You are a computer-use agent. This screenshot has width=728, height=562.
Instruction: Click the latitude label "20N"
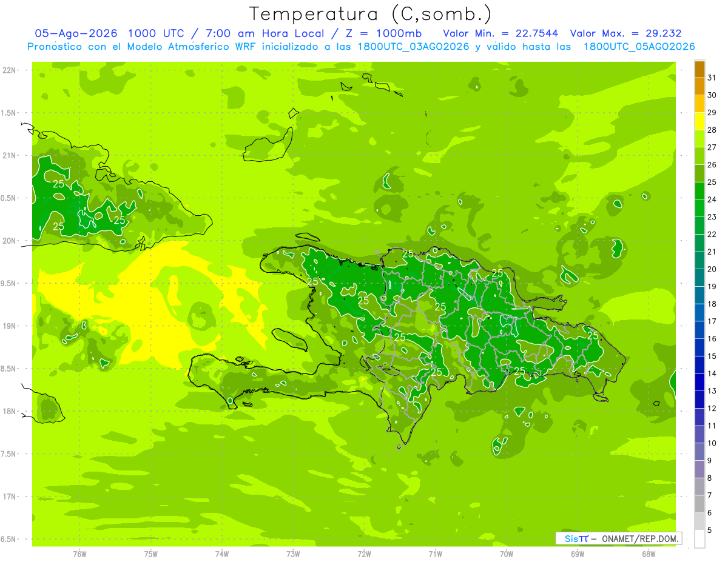pyautogui.click(x=9, y=241)
